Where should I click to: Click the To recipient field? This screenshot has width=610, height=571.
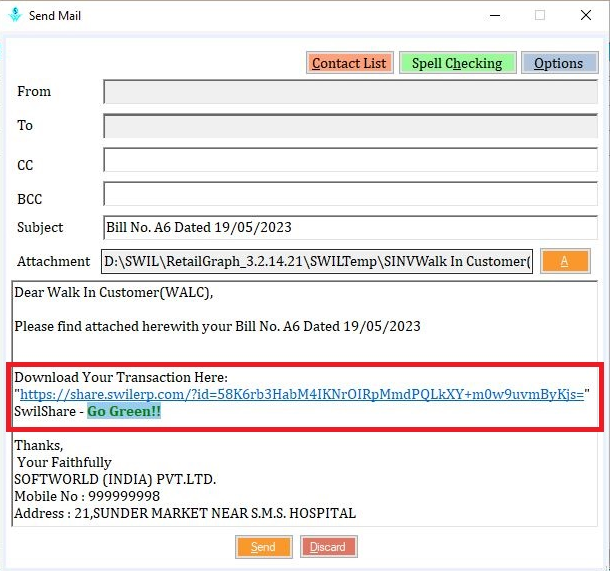[350, 126]
